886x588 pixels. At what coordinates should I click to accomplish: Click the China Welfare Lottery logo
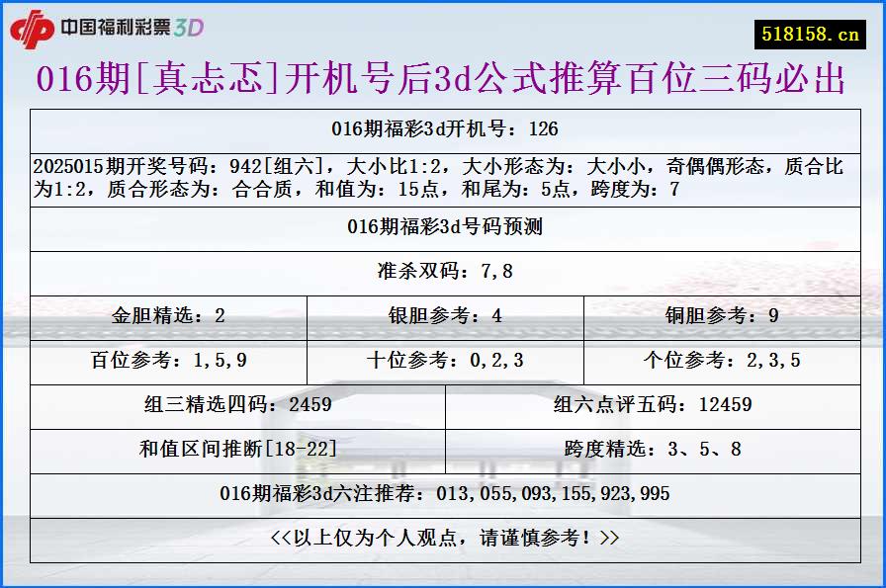(x=119, y=28)
